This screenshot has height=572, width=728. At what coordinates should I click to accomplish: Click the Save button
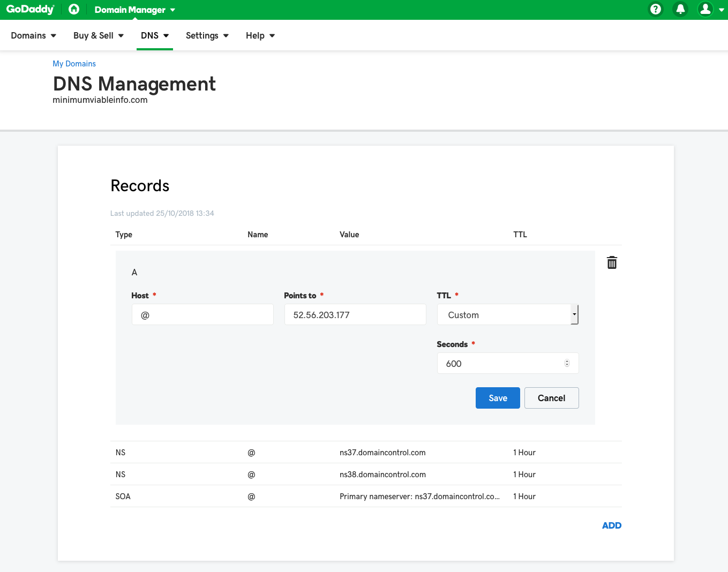pyautogui.click(x=498, y=398)
